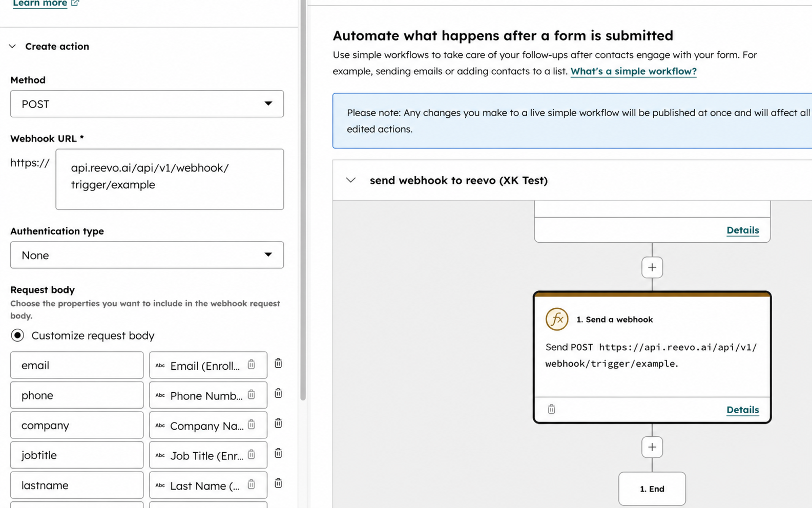Delete the company row with outer trash icon

(278, 423)
